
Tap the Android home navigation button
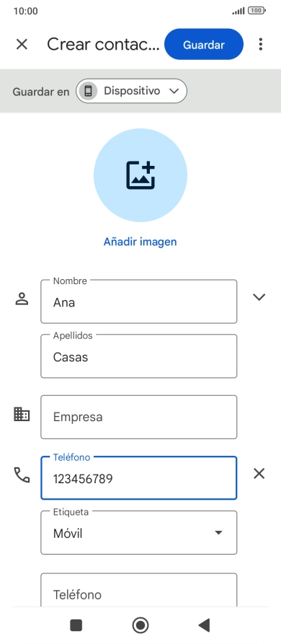pyautogui.click(x=140, y=625)
